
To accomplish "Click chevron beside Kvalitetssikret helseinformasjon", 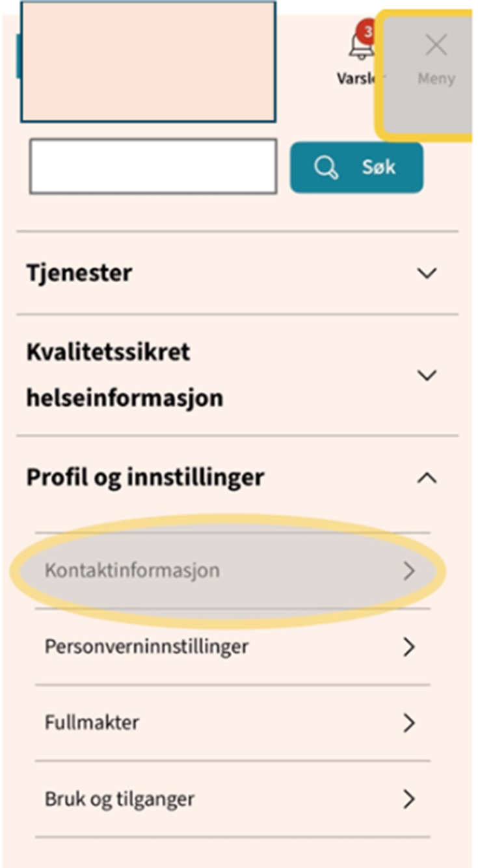I will tap(427, 375).
